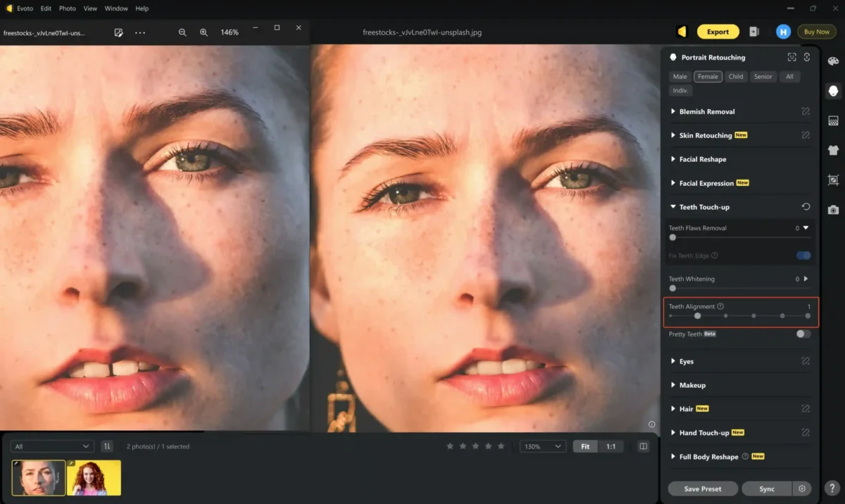
Task: Open the crop tool in sidebar
Action: (833, 180)
